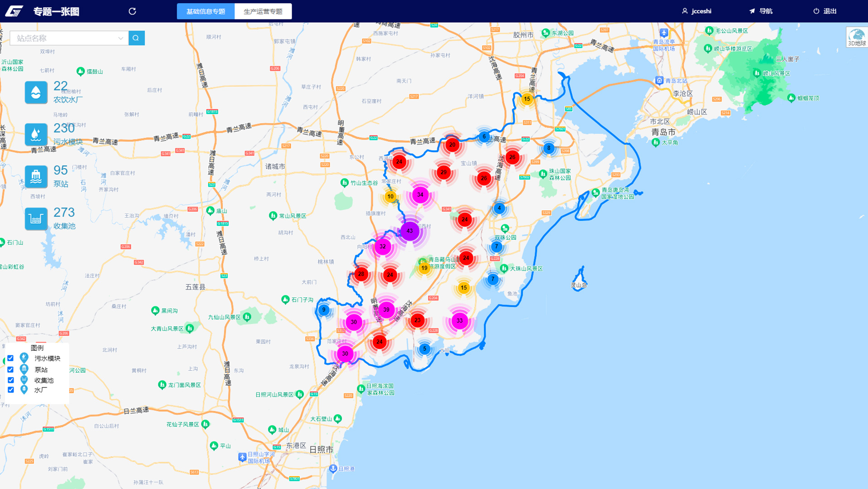Image resolution: width=868 pixels, height=489 pixels.
Task: Click the refresh icon in header
Action: tap(132, 11)
